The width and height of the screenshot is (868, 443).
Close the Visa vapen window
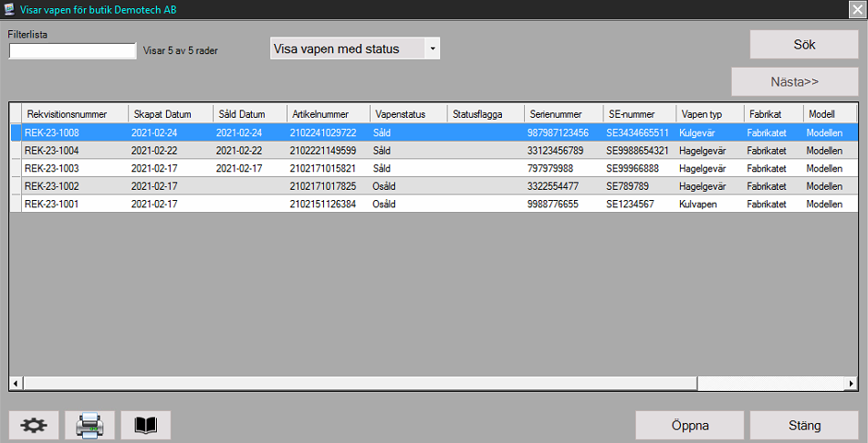click(856, 9)
